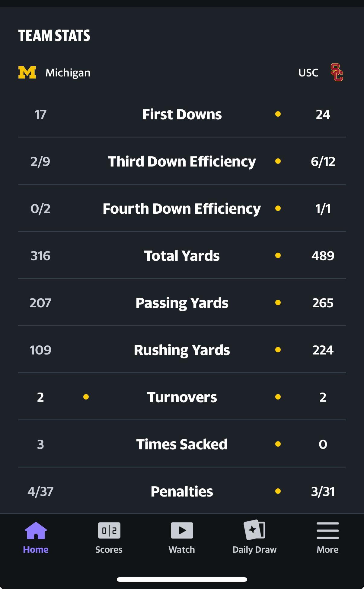Select the Total Yards stat label
Image resolution: width=364 pixels, height=589 pixels.
182,256
